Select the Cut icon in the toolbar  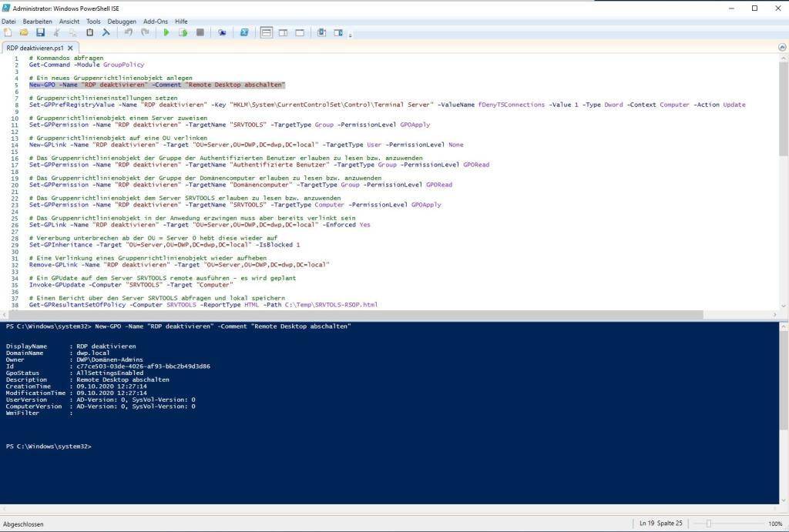[55, 32]
